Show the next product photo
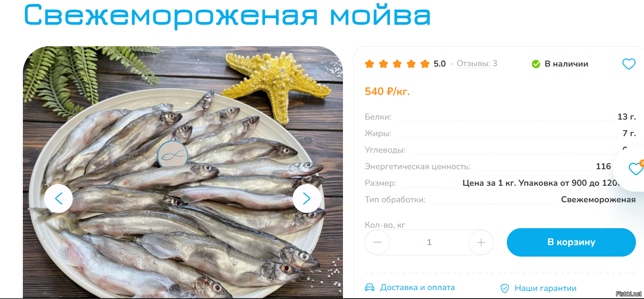 [x=307, y=198]
